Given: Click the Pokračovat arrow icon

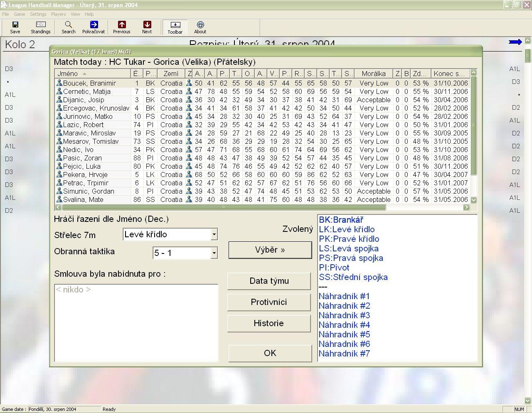Looking at the screenshot, I should pos(94,25).
